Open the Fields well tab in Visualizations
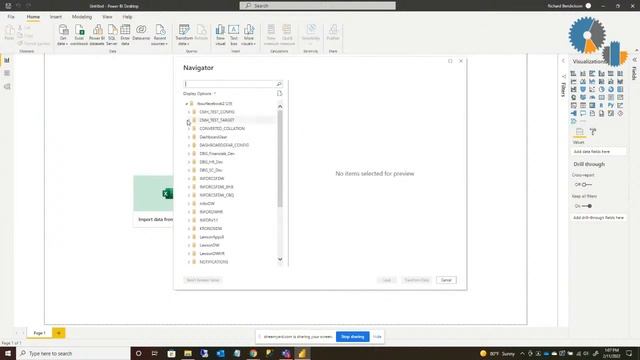This screenshot has width=640, height=360. click(579, 131)
